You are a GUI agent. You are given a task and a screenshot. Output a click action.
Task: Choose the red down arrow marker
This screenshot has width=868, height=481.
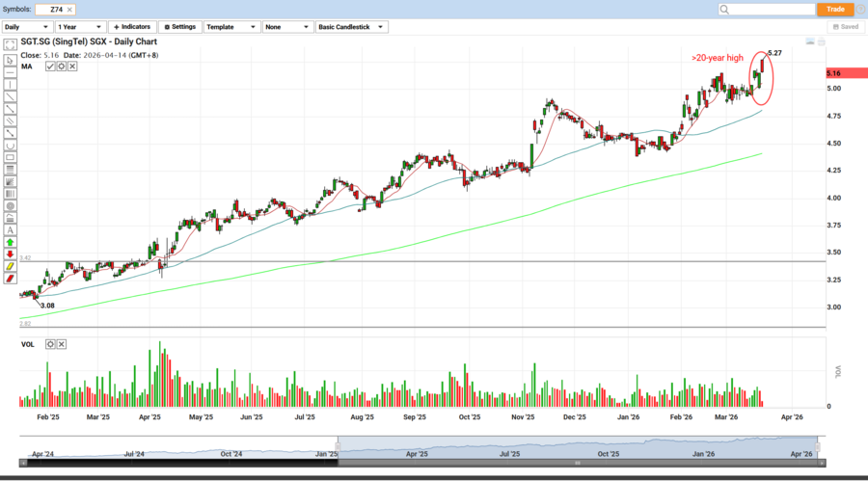10,254
